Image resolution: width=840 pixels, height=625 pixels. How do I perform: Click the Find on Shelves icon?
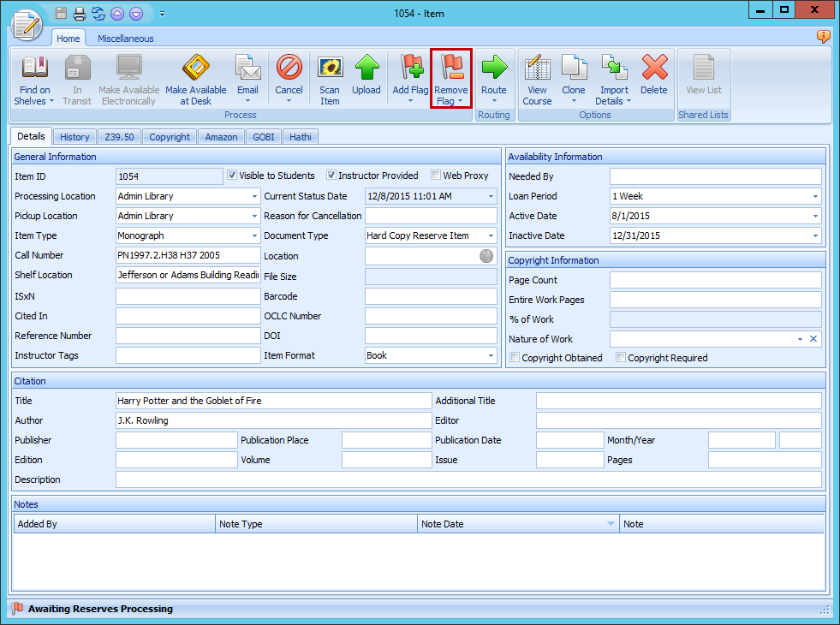click(34, 68)
